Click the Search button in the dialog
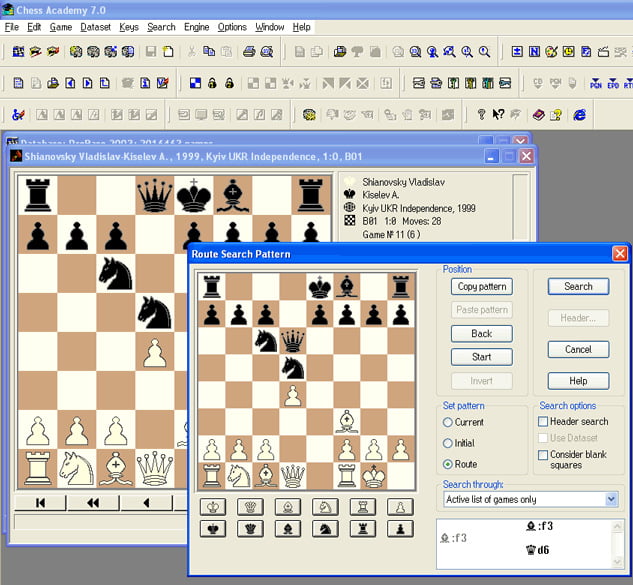The height and width of the screenshot is (585, 633). [x=578, y=286]
